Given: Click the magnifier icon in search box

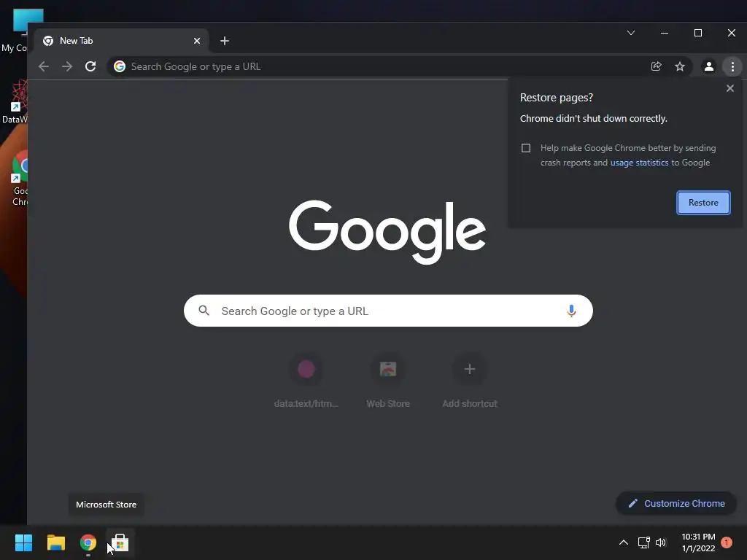Looking at the screenshot, I should pos(204,311).
